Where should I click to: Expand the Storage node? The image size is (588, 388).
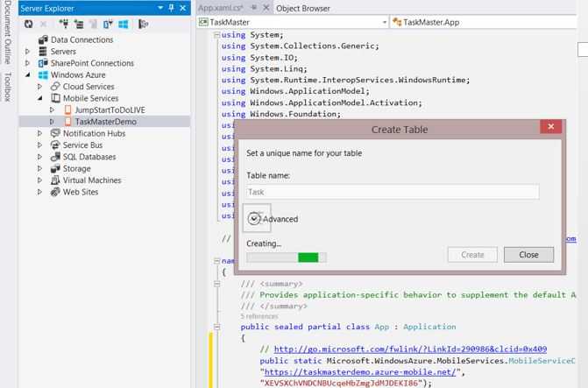point(39,168)
